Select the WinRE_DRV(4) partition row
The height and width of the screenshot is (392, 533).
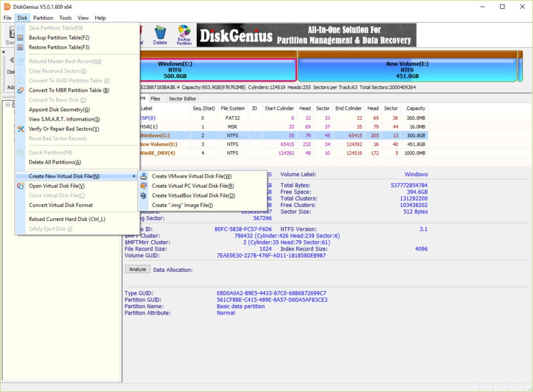284,153
